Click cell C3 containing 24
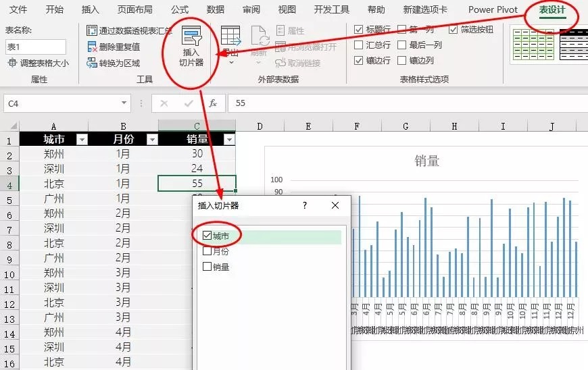588x370 pixels. pyautogui.click(x=197, y=169)
